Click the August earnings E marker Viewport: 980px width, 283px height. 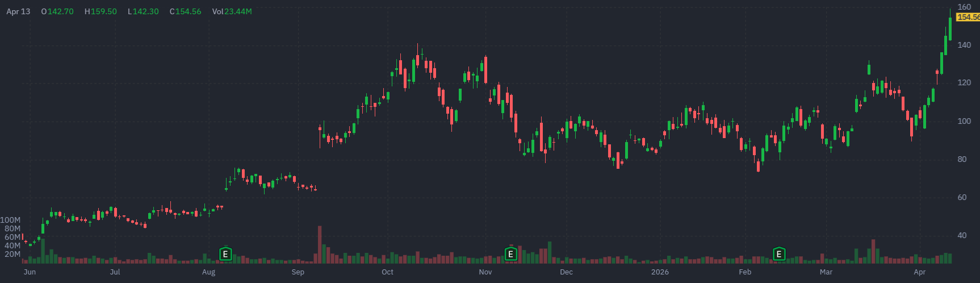[x=225, y=254]
